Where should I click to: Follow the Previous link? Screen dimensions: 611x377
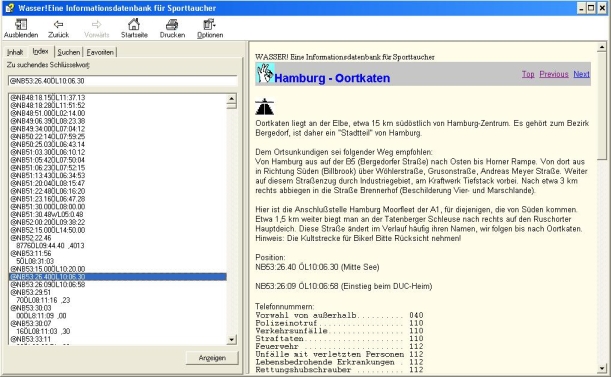point(554,74)
